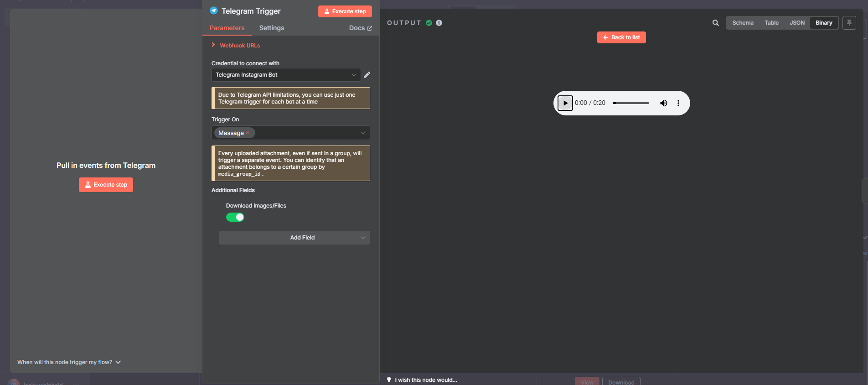
Task: Edit credential with the pencil icon
Action: [367, 75]
